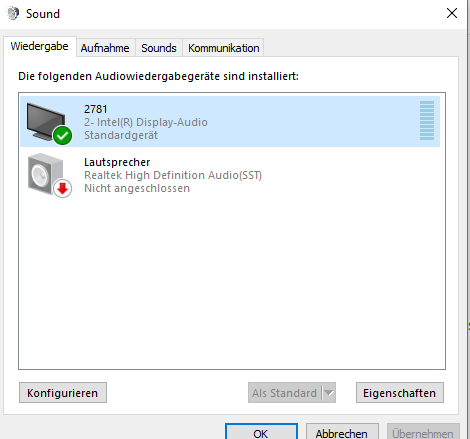Open Eigenschaften for the selected device
Image resolution: width=470 pixels, height=439 pixels.
(x=400, y=393)
